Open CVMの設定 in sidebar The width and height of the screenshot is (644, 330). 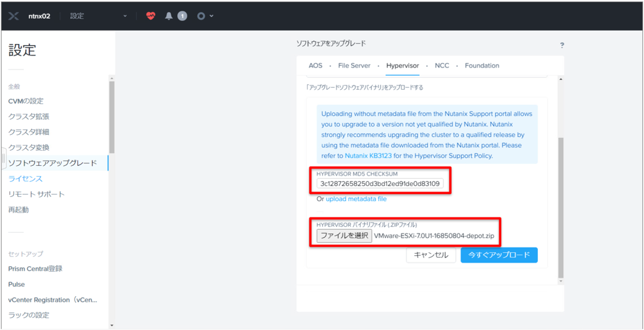click(x=26, y=101)
